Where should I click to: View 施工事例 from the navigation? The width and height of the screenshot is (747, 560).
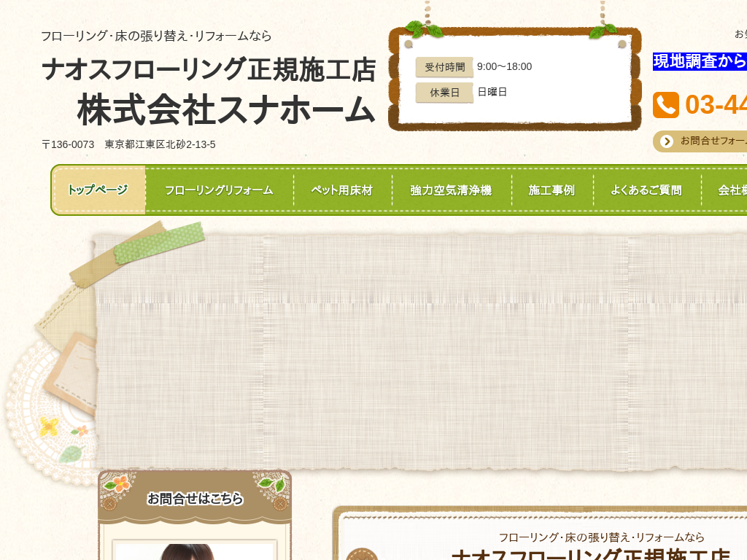click(551, 190)
